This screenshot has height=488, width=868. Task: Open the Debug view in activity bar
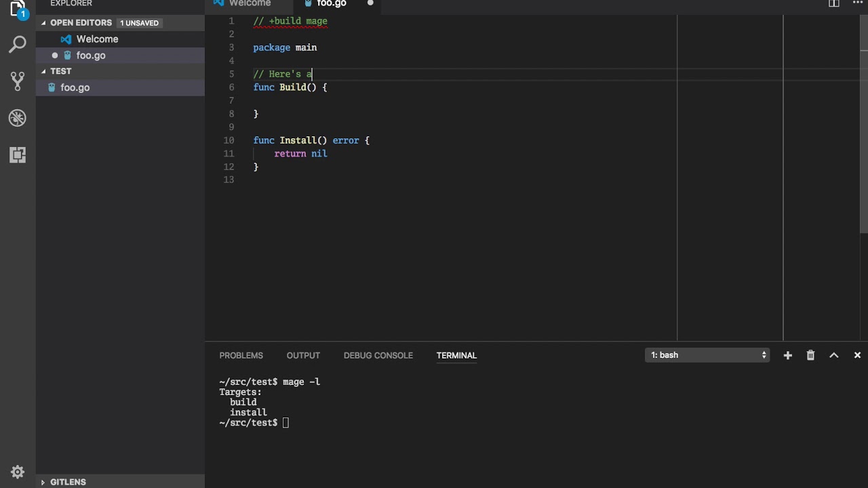[18, 118]
